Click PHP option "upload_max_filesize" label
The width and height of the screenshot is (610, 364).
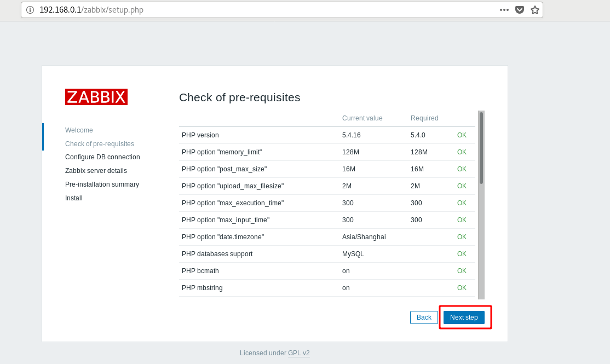[233, 186]
